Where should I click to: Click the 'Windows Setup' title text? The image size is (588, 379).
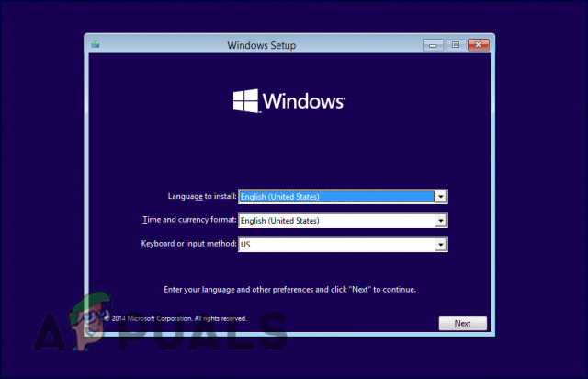pos(261,45)
